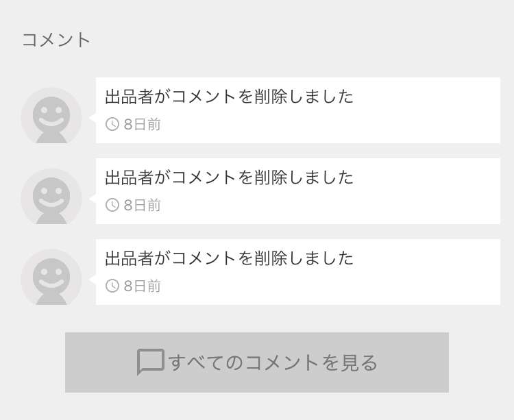Click the first commenter's avatar icon
The image size is (514, 420).
point(51,115)
